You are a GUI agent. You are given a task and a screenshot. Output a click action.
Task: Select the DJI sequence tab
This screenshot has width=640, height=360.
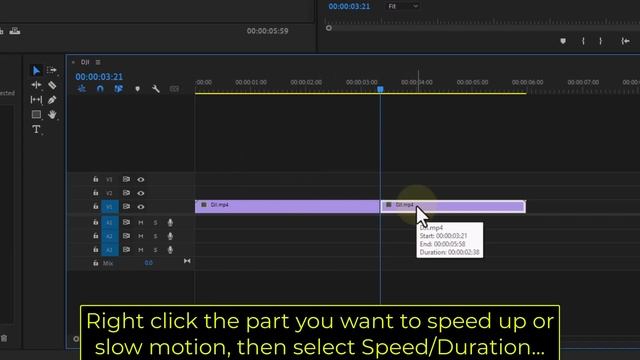(x=85, y=62)
